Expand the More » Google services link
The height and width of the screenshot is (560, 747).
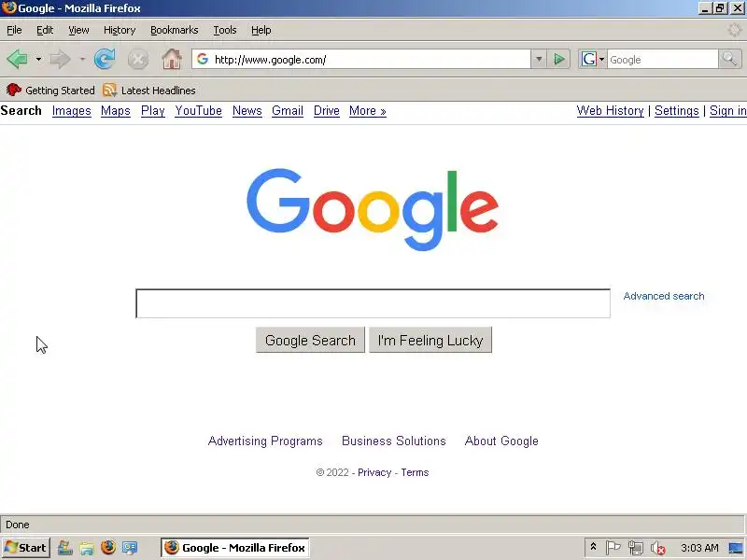pyautogui.click(x=367, y=110)
